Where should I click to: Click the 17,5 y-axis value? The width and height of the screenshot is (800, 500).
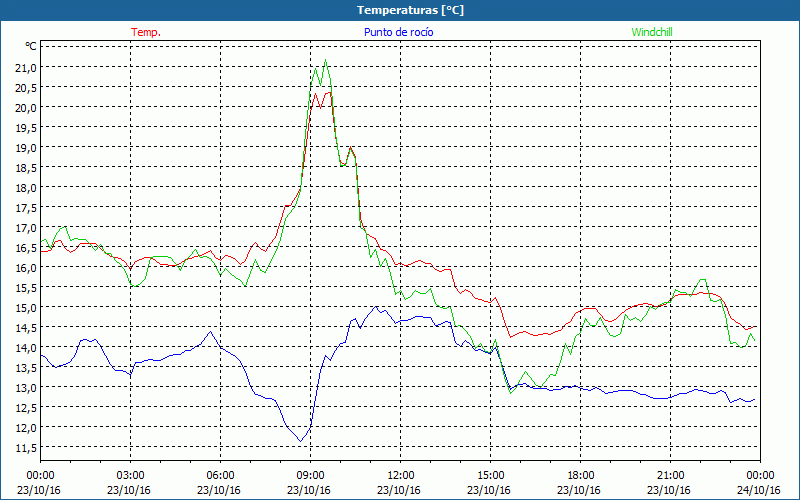(26, 207)
